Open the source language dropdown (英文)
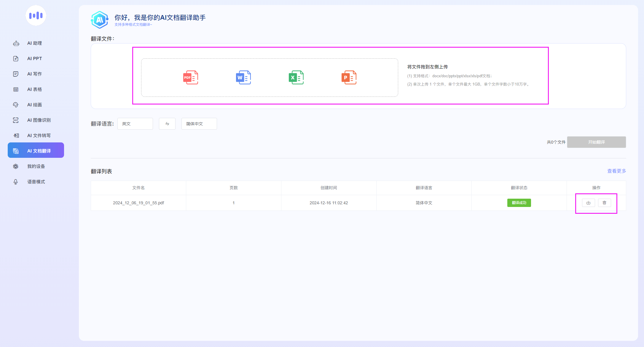The width and height of the screenshot is (644, 347). tap(135, 124)
